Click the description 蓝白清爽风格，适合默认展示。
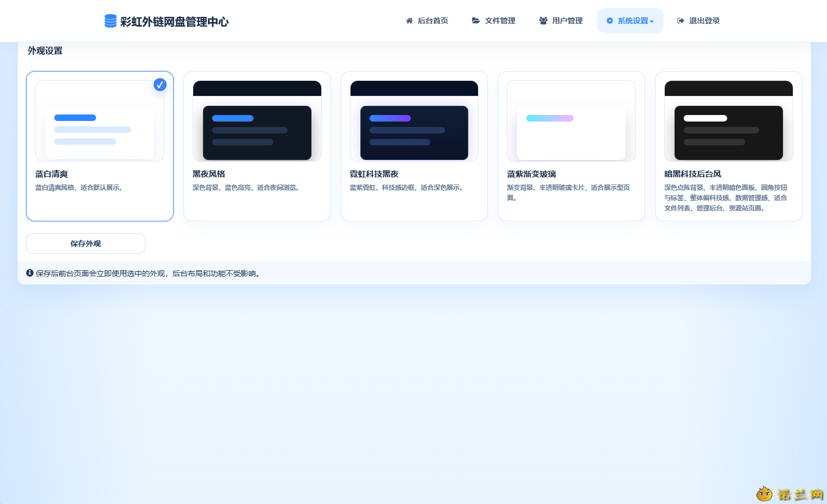 pyautogui.click(x=79, y=188)
